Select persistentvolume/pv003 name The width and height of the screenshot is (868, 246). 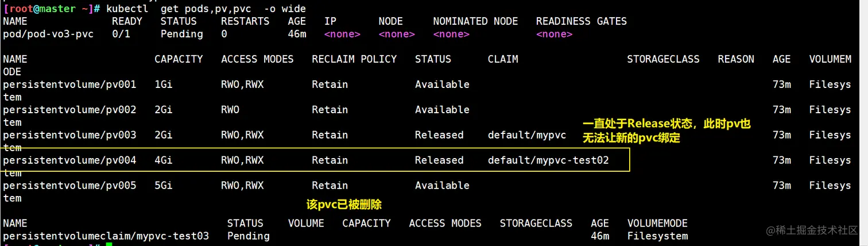tap(69, 135)
